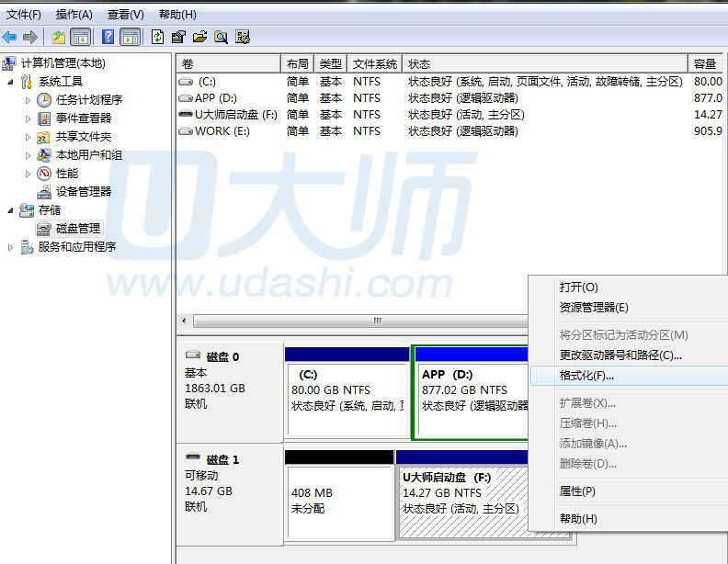Click the blue Help question mark icon
Viewport: 728px width, 564px height.
[x=108, y=37]
